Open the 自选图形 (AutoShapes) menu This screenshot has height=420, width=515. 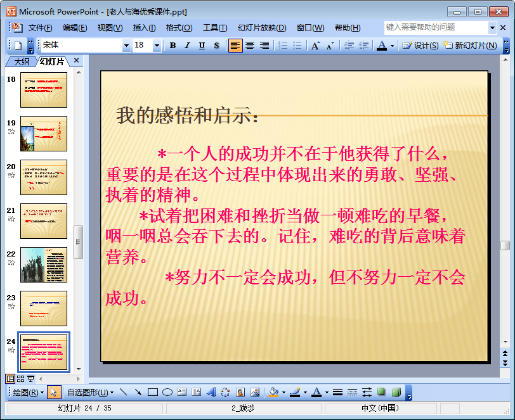[x=90, y=392]
